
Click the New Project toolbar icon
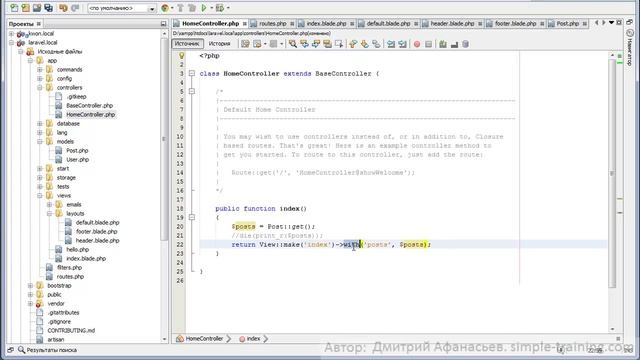[25, 8]
